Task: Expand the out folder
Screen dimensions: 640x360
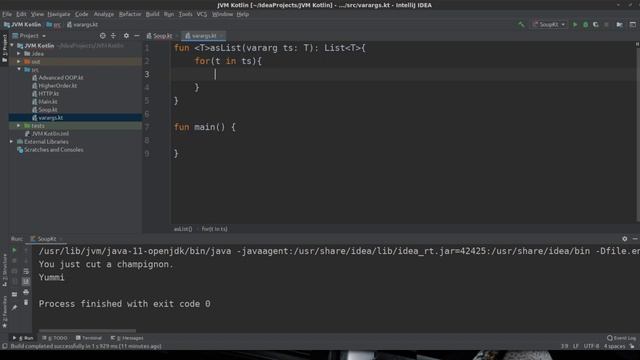Action: (x=19, y=62)
